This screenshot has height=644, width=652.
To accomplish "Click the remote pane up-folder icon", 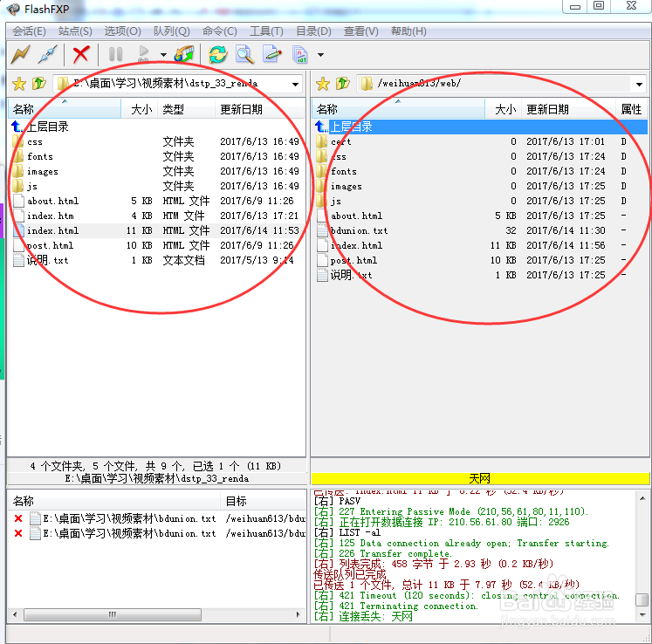I will tap(343, 84).
